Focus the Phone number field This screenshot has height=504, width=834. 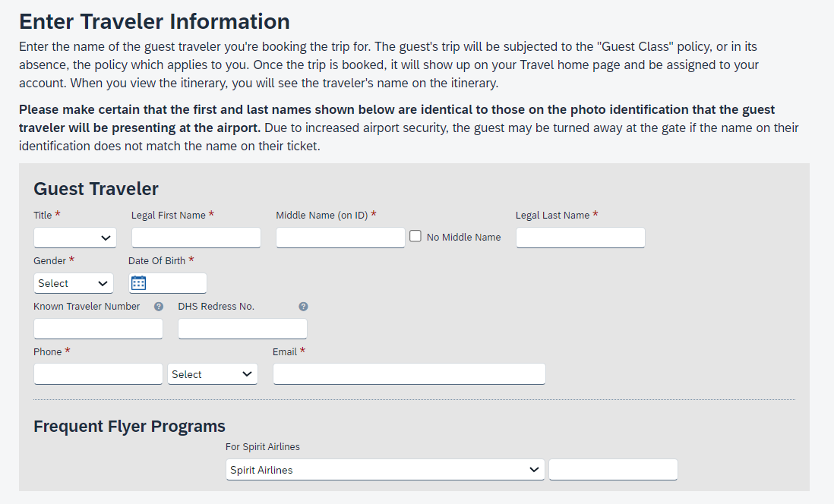98,374
